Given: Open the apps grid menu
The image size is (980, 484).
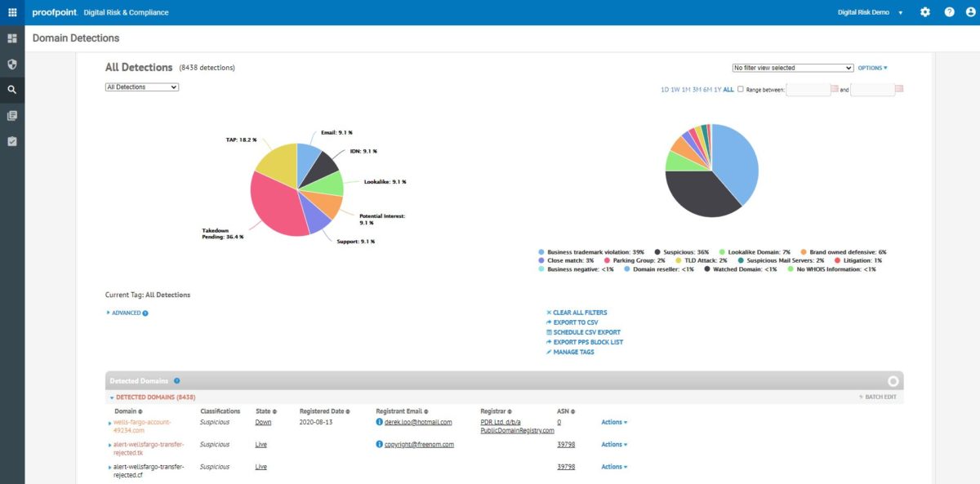Looking at the screenshot, I should tap(12, 12).
